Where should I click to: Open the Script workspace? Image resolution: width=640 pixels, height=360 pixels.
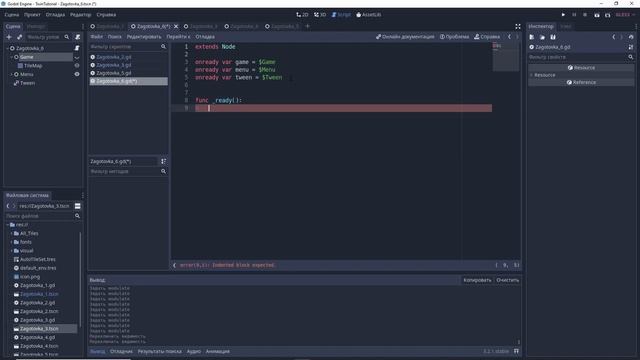coord(341,15)
